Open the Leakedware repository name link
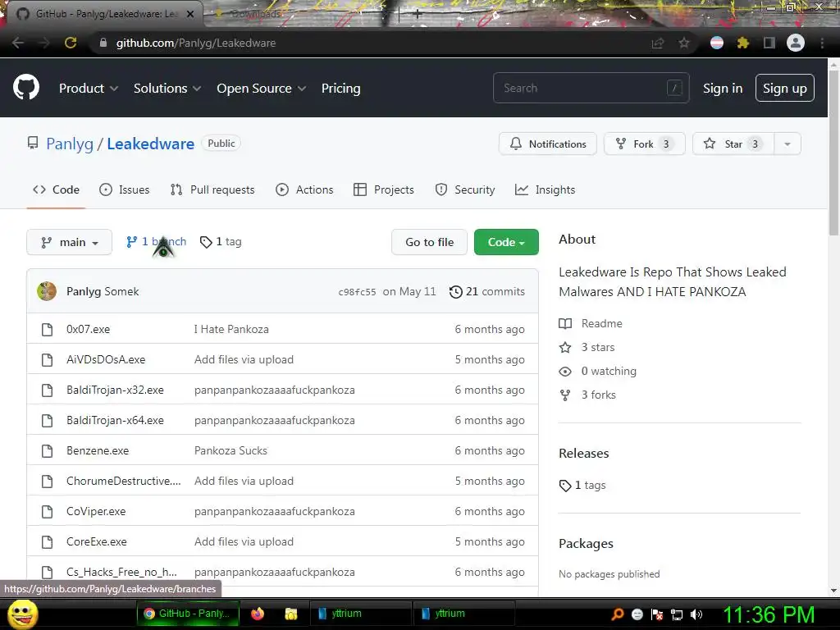This screenshot has width=840, height=630. point(151,144)
